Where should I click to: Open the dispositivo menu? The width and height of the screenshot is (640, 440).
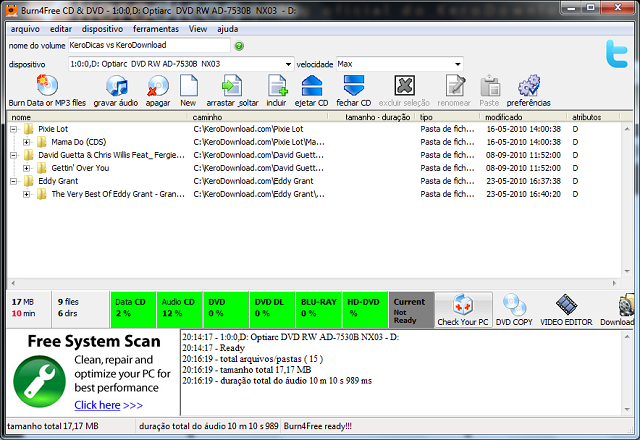click(x=102, y=29)
